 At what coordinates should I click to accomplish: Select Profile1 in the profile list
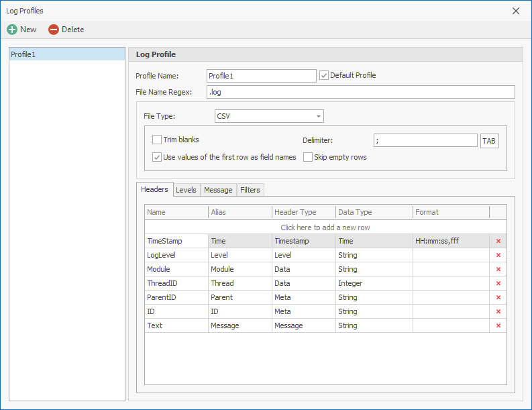67,54
